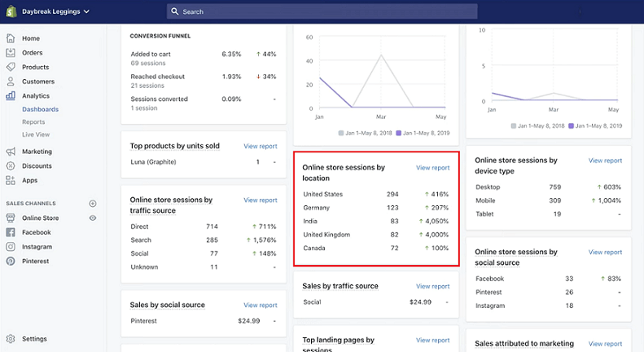Click Jan 1–May 8, 2019 legend swatch
This screenshot has width=644, height=352.
pos(399,132)
